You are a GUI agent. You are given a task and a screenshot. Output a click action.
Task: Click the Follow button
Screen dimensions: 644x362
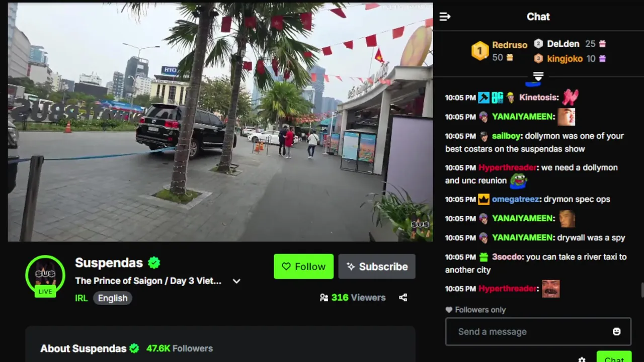pyautogui.click(x=303, y=266)
